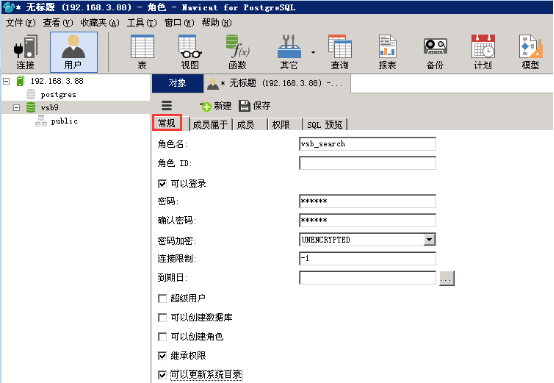The image size is (554, 383).
Task: Enable Can Create Role (可以创建角色) checkbox
Action: point(162,337)
